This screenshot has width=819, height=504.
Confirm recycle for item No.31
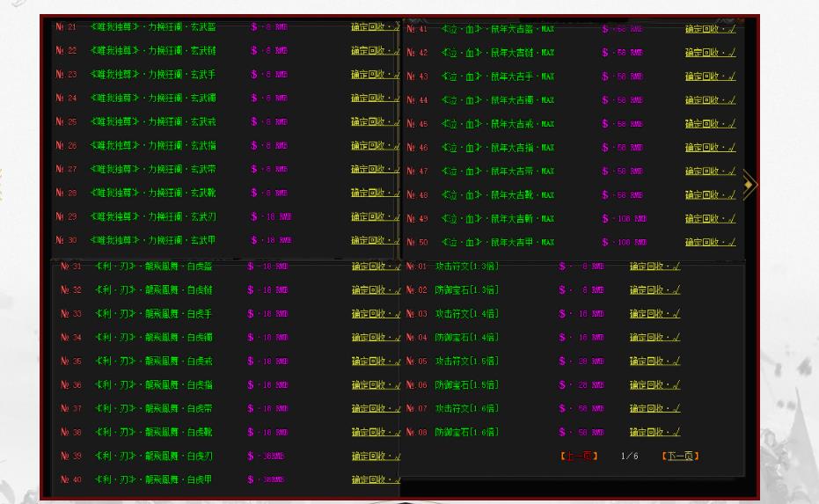coord(375,266)
